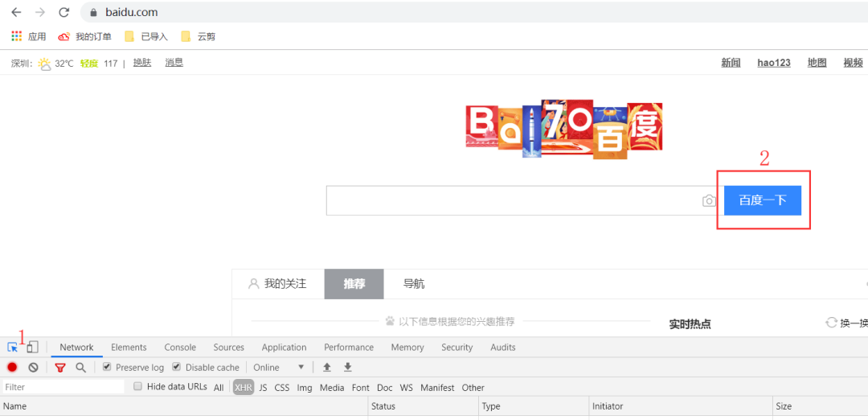Open the 推荐 tab

pyautogui.click(x=354, y=284)
